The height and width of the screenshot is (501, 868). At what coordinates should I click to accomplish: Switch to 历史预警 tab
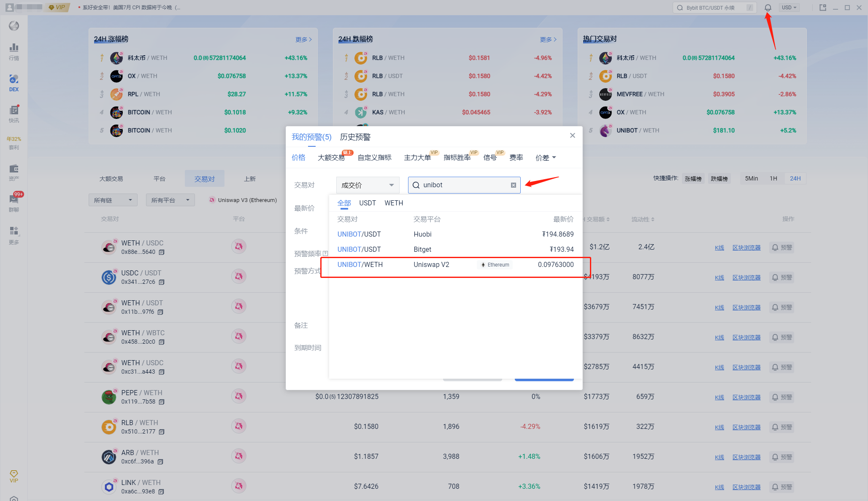pyautogui.click(x=355, y=137)
